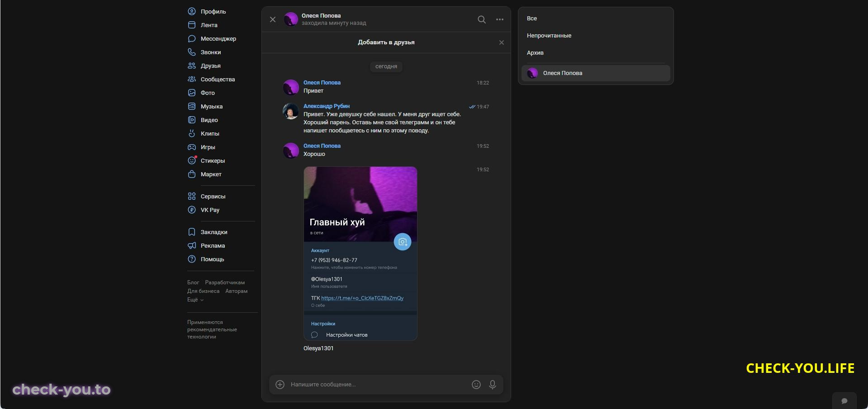
Task: Open the Музыка icon
Action: coord(192,106)
